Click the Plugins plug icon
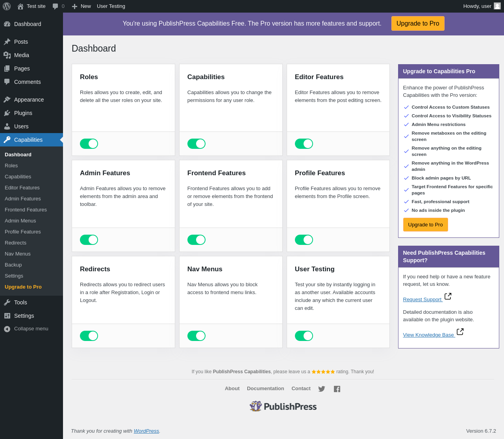This screenshot has width=504, height=439. pyautogui.click(x=7, y=113)
